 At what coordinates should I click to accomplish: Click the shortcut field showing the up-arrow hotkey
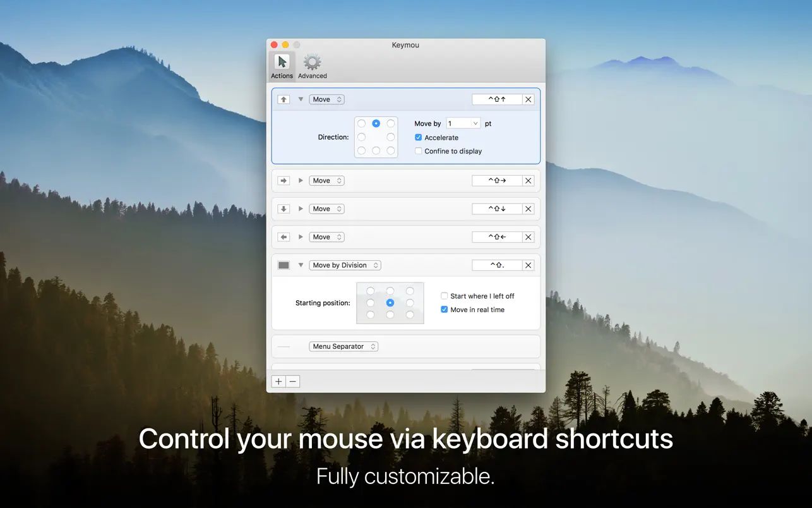[x=497, y=99]
